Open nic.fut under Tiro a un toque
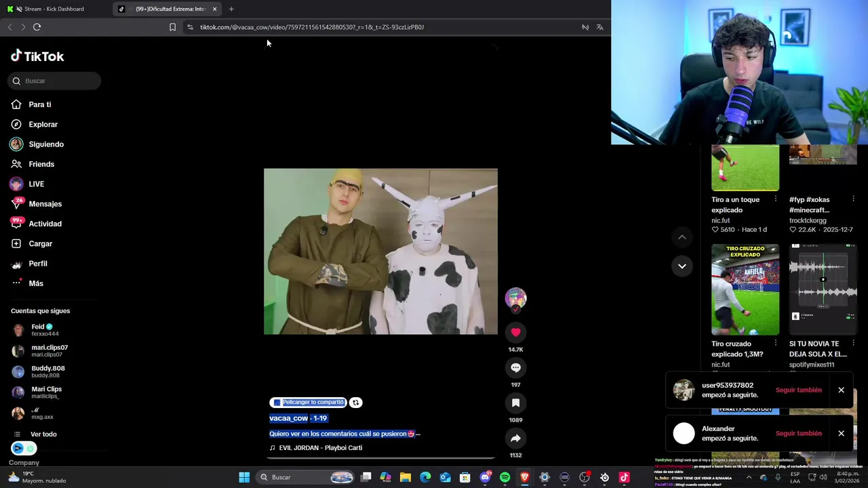This screenshot has height=488, width=868. pyautogui.click(x=720, y=220)
